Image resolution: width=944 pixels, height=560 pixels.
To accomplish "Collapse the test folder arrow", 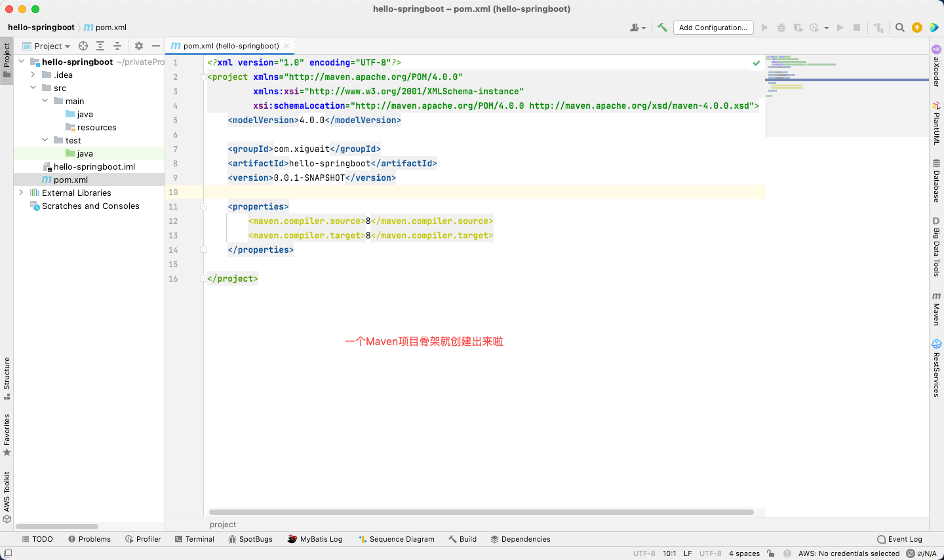I will point(45,140).
